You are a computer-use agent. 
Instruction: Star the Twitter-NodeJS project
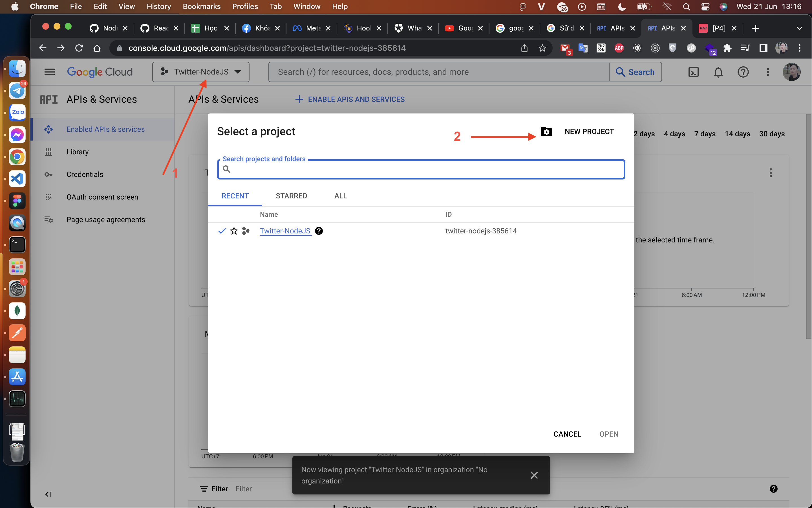[234, 231]
